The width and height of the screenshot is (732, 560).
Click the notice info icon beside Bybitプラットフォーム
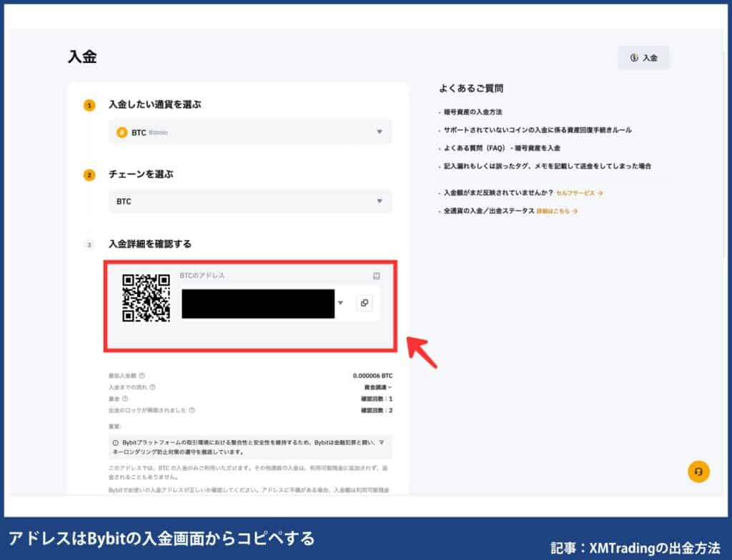point(116,442)
